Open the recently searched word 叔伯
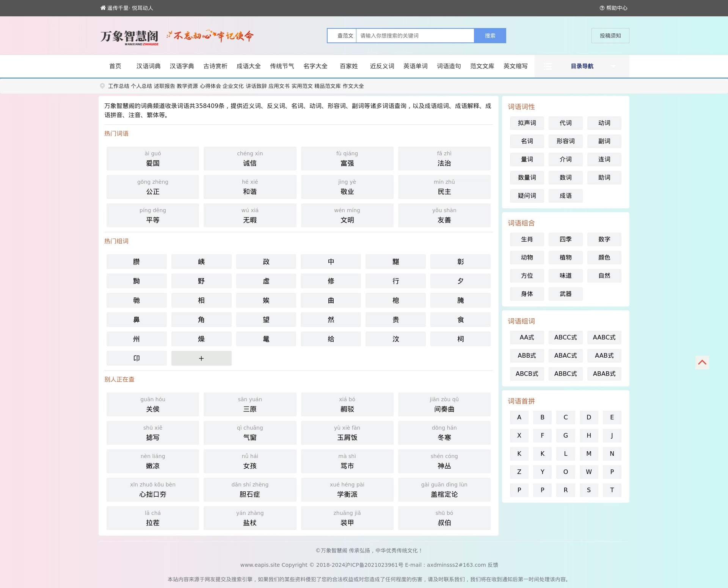This screenshot has height=588, width=728. 444,518
